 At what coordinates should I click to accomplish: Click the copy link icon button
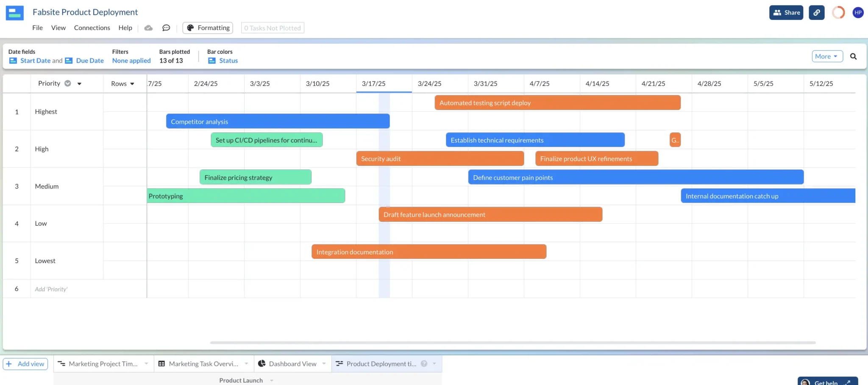click(x=817, y=13)
